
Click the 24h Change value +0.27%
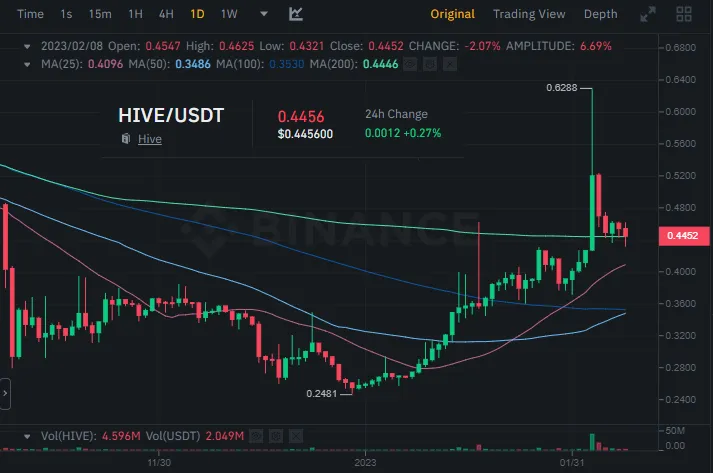pos(422,133)
